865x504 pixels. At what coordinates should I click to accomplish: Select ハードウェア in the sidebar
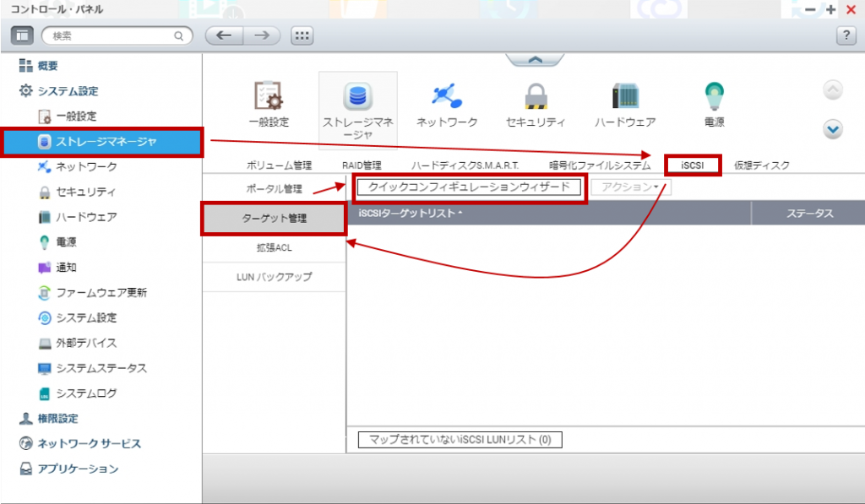(x=77, y=217)
